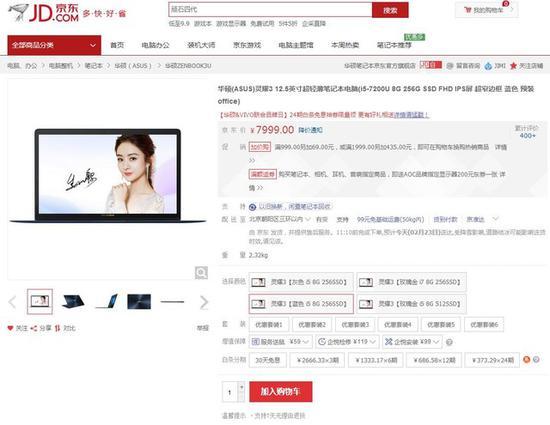Click the quantity input box

pos(230,392)
